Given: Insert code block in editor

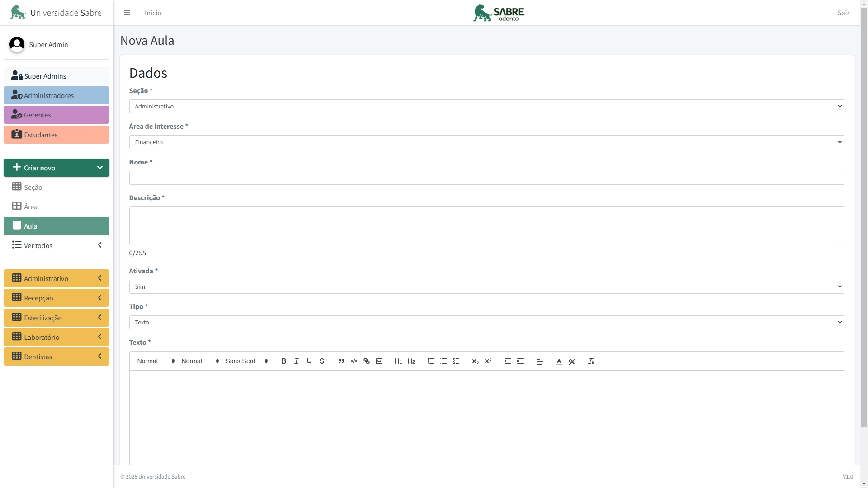Looking at the screenshot, I should point(354,361).
